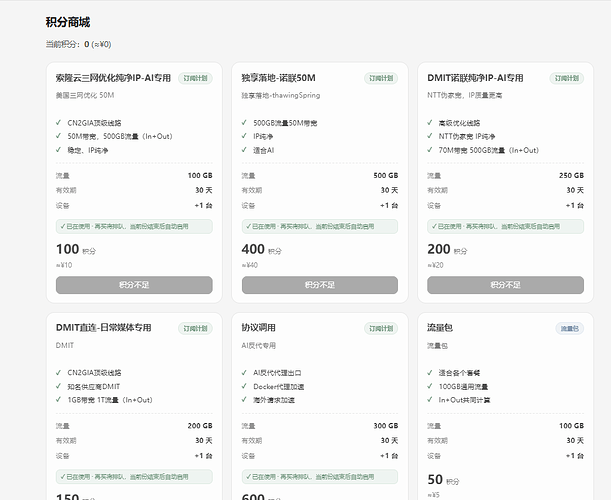Click the 积分商城 page heading

tap(68, 22)
